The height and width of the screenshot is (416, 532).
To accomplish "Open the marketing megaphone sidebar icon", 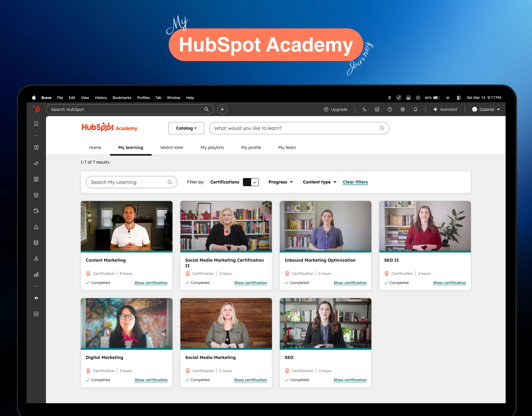I will tap(36, 163).
